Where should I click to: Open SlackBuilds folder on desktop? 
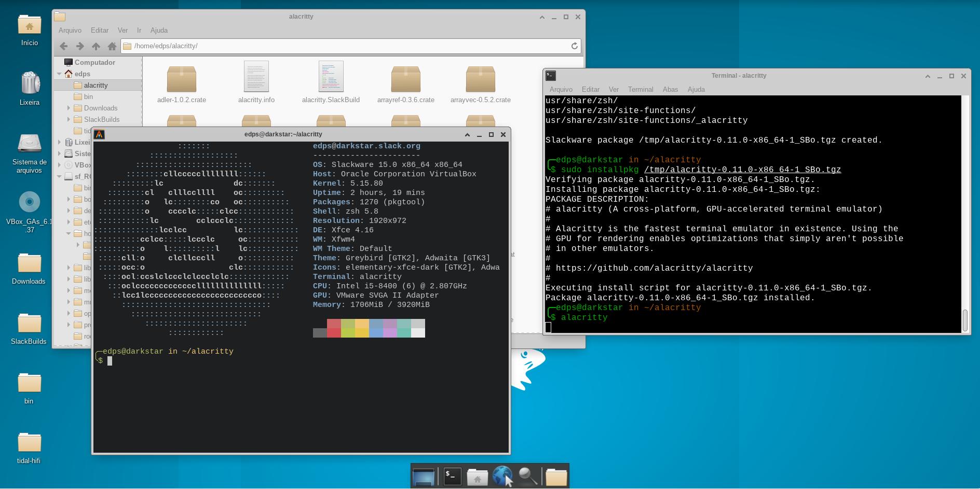pyautogui.click(x=29, y=329)
